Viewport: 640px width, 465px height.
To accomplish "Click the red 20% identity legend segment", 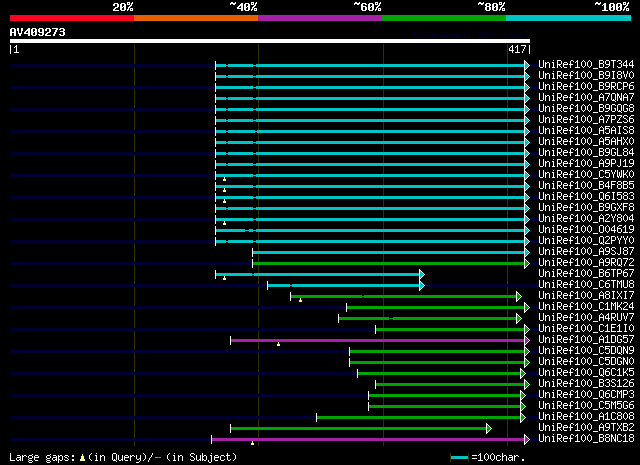I will [72, 18].
